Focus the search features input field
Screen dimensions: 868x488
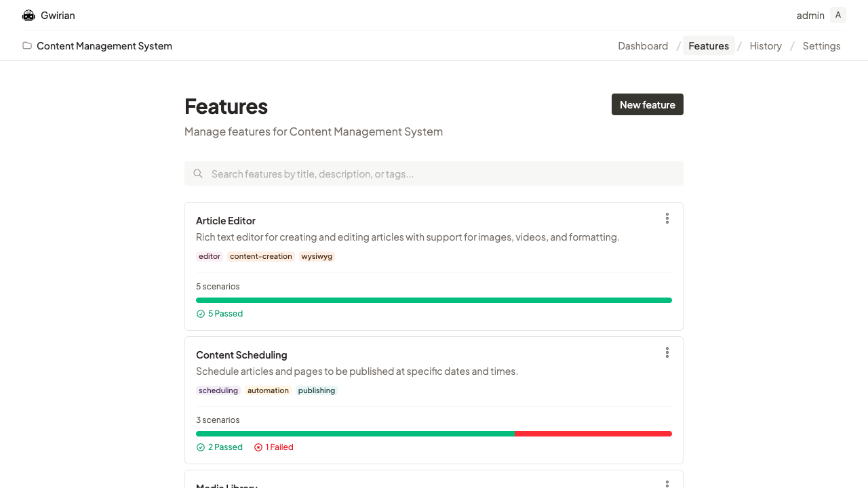click(441, 174)
